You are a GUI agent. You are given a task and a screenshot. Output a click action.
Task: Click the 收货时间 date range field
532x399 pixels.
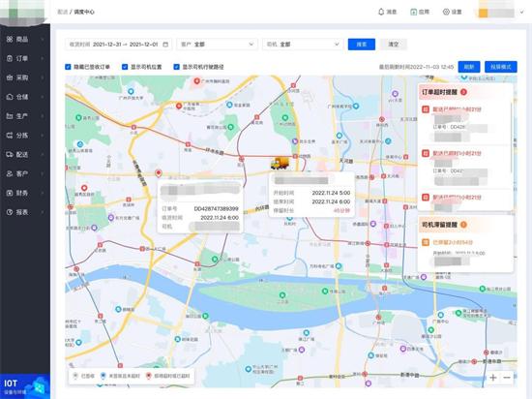click(x=118, y=45)
